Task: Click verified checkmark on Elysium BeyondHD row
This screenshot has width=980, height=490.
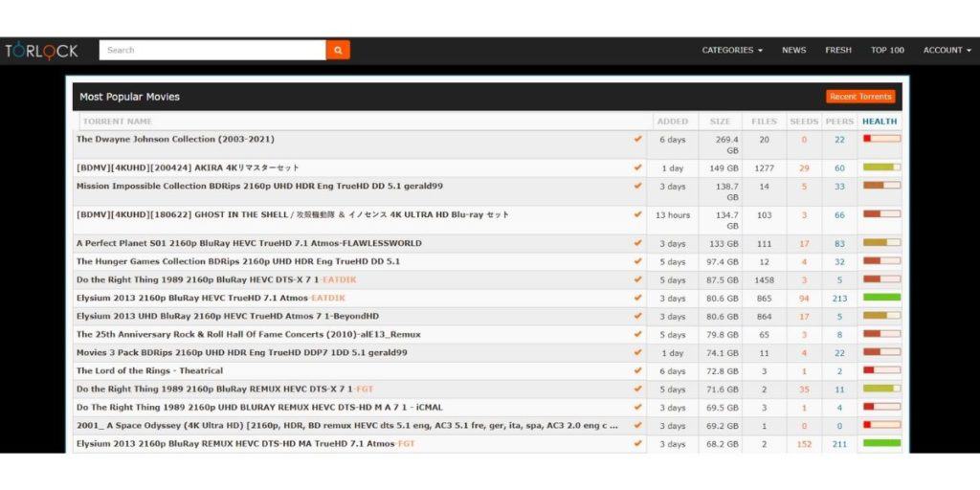Action: pyautogui.click(x=637, y=316)
